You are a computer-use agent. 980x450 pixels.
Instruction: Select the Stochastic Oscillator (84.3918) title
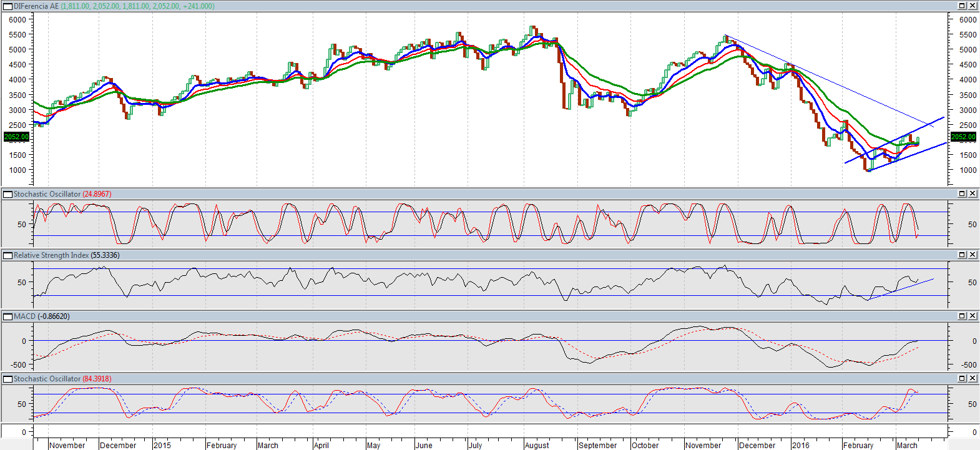[x=62, y=379]
